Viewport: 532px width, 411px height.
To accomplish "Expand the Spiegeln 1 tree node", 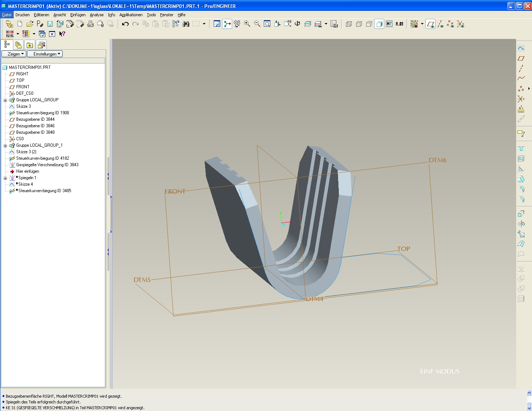I will [x=5, y=178].
